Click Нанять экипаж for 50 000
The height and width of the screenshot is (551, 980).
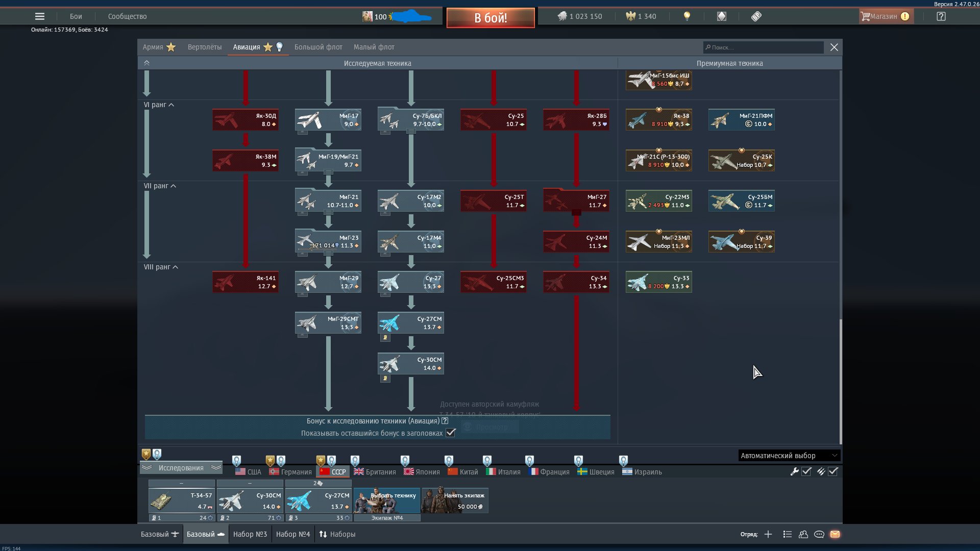pyautogui.click(x=455, y=500)
